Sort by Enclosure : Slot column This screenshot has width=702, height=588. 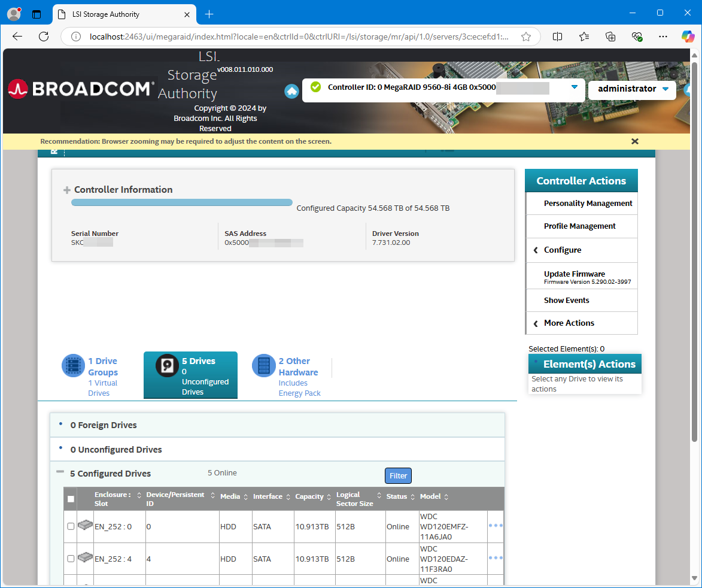click(139, 495)
